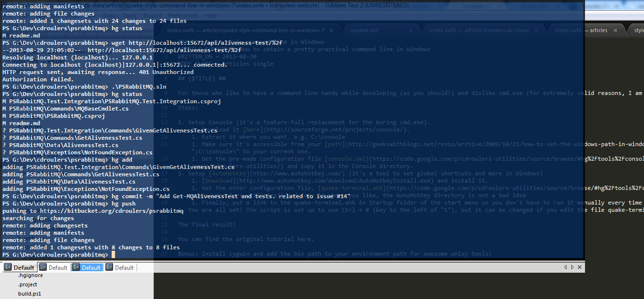The height and width of the screenshot is (299, 644).
Task: Open .hgignore in the sidebar
Action: [27, 276]
